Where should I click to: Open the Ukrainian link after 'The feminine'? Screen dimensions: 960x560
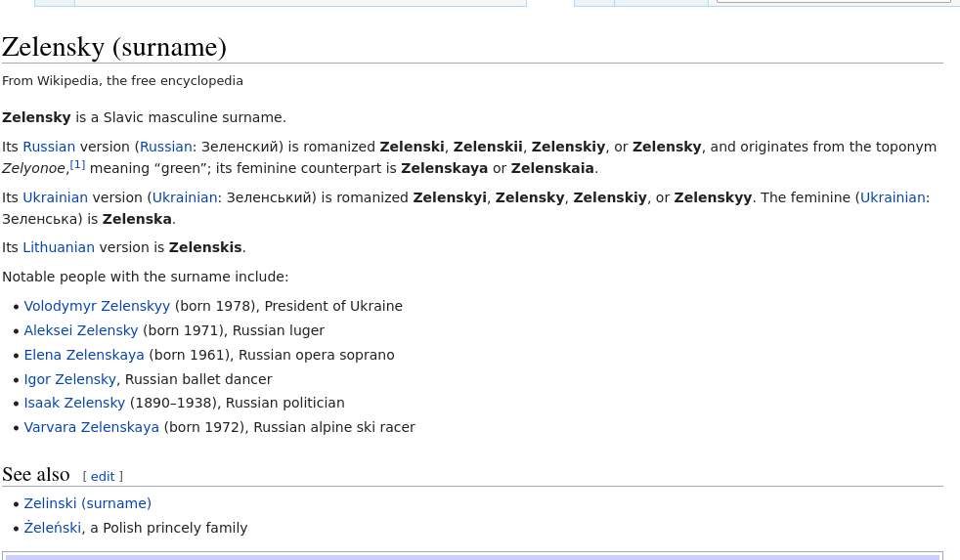893,197
